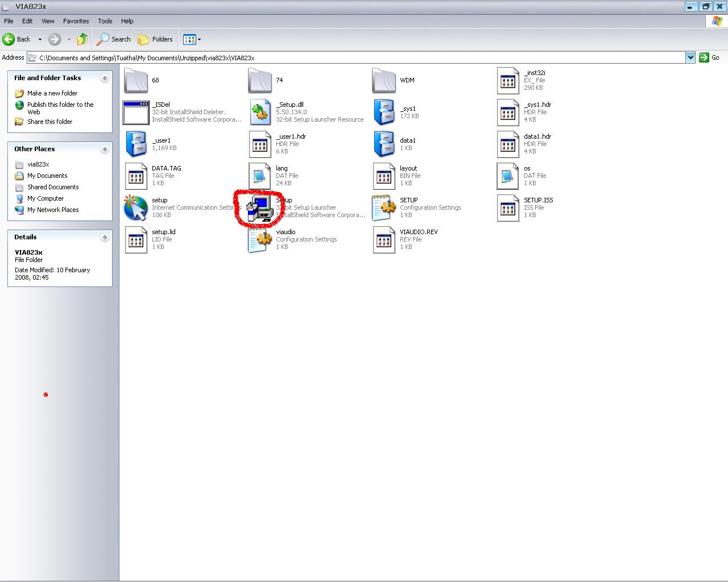Select the viaudio configuration settings icon
The image size is (728, 582).
tap(260, 239)
